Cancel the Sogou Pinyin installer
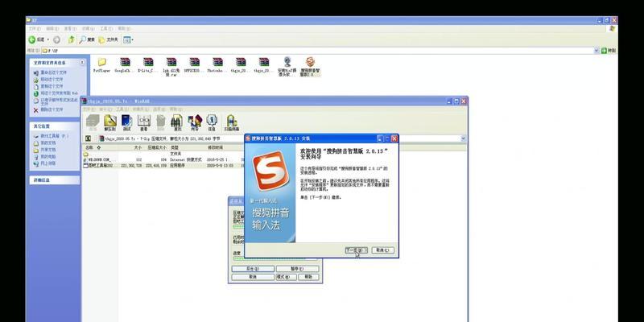The height and width of the screenshot is (322, 644). pyautogui.click(x=383, y=250)
